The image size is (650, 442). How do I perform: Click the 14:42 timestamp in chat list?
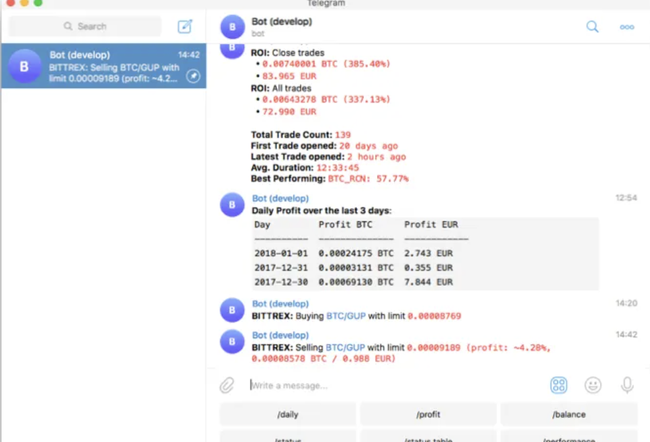coord(189,55)
